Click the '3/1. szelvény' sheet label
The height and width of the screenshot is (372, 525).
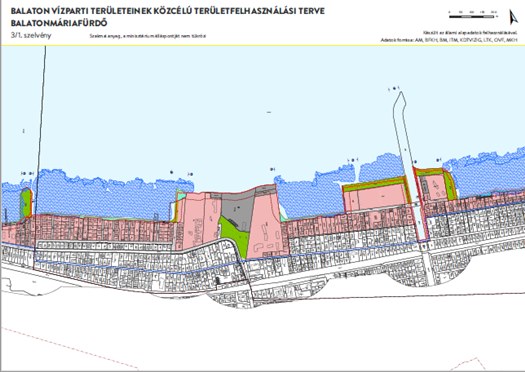click(31, 35)
